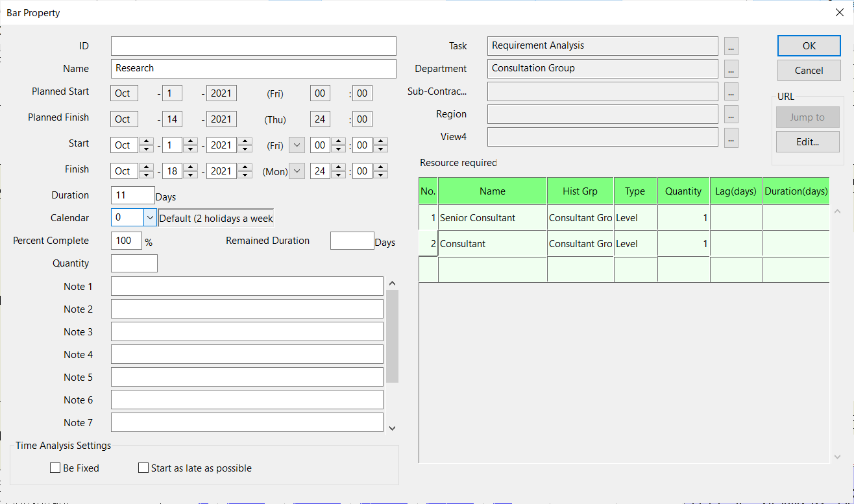Click the Note 6 input field
854x504 pixels.
coord(247,400)
